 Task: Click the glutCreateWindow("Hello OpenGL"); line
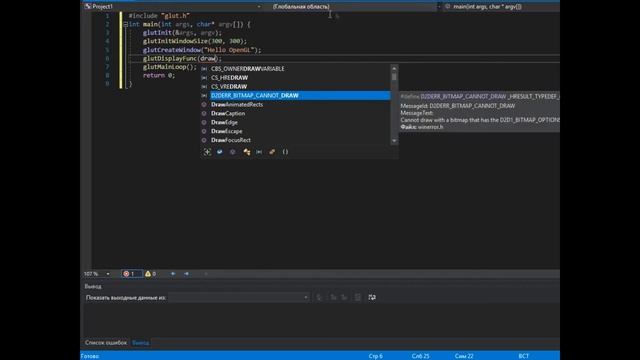pos(202,50)
